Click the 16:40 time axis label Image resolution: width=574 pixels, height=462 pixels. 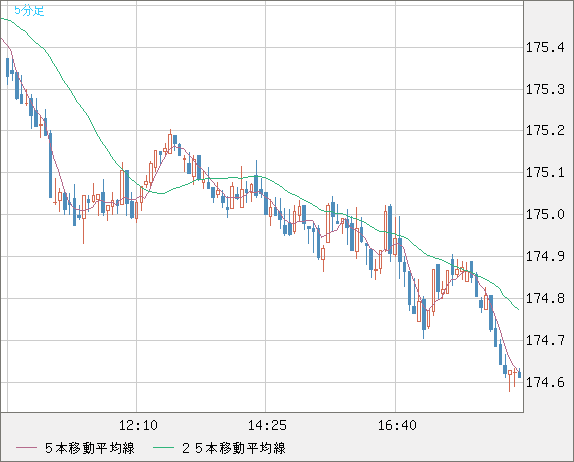tap(397, 425)
